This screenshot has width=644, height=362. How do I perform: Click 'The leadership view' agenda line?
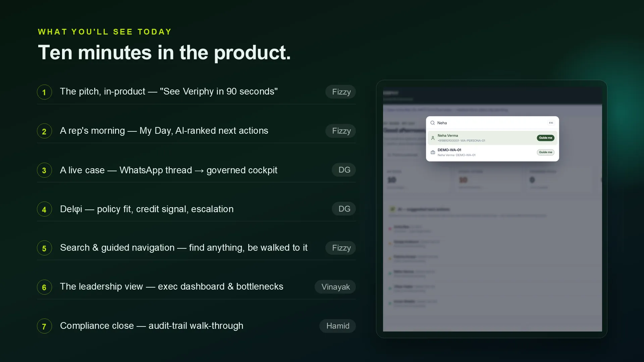(172, 287)
